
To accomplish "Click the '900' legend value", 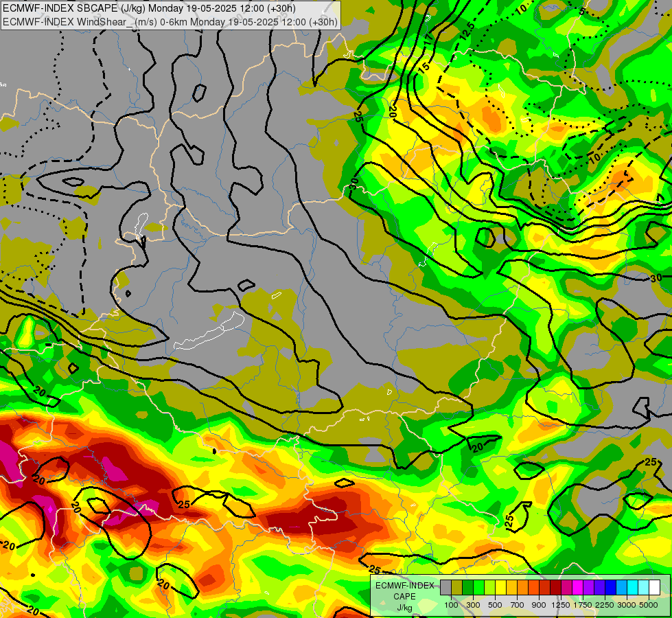I will point(539,605).
